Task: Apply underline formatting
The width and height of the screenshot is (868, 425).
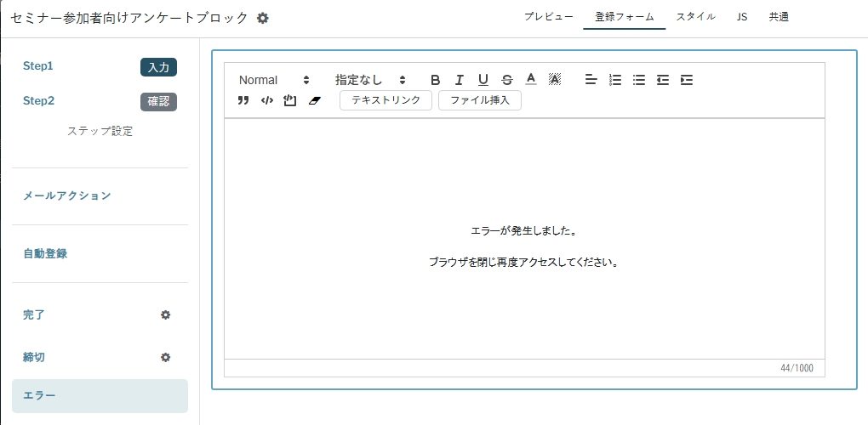Action: (483, 80)
